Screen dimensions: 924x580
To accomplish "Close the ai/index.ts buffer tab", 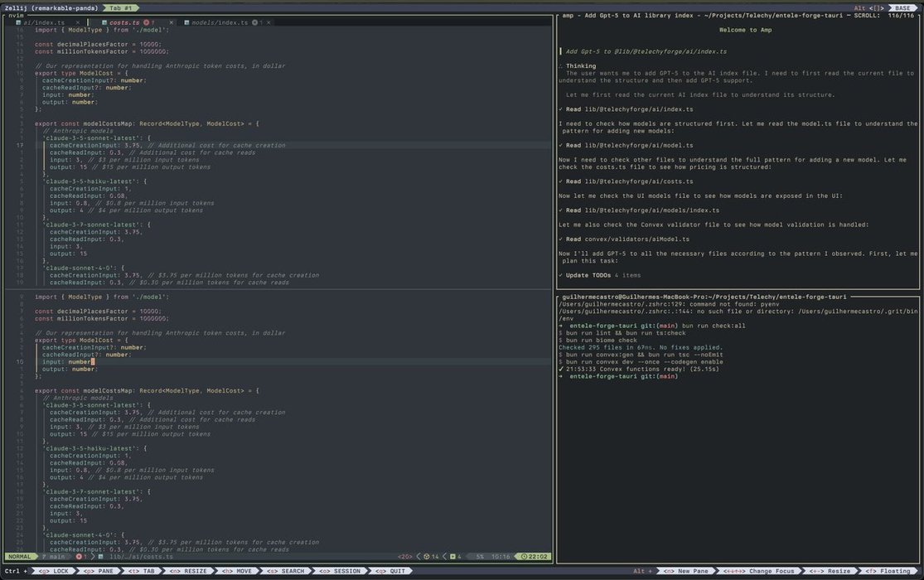I will click(77, 22).
